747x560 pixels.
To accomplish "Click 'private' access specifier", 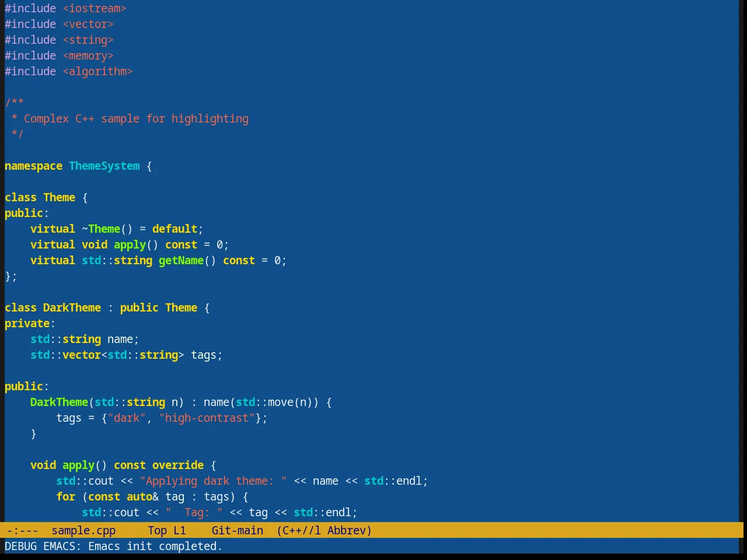I will [27, 323].
